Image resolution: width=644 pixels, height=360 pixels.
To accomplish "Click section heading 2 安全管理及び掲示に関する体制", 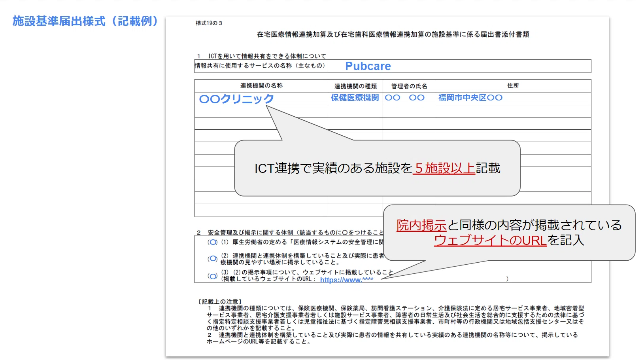I will tap(290, 233).
